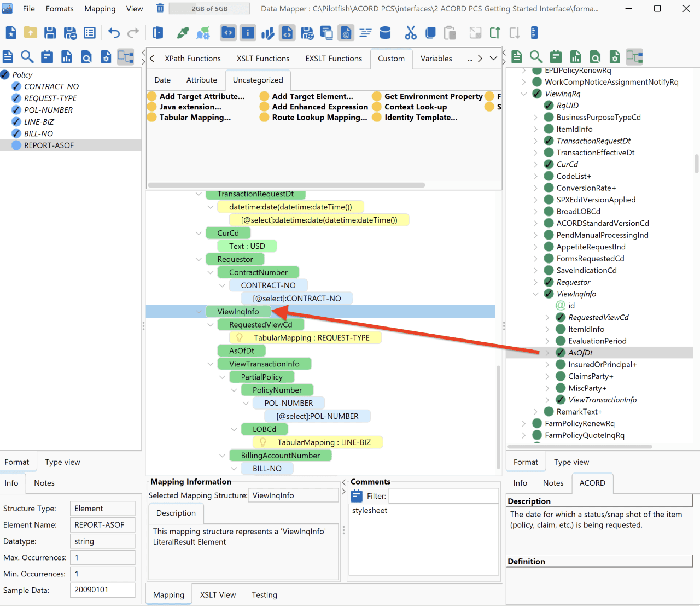This screenshot has width=700, height=607.
Task: Switch to the Variables tab
Action: pyautogui.click(x=436, y=59)
